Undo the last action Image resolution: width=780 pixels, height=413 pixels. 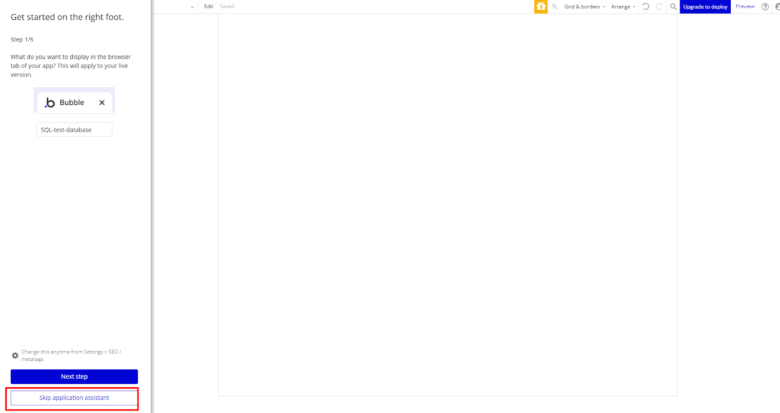(x=646, y=6)
